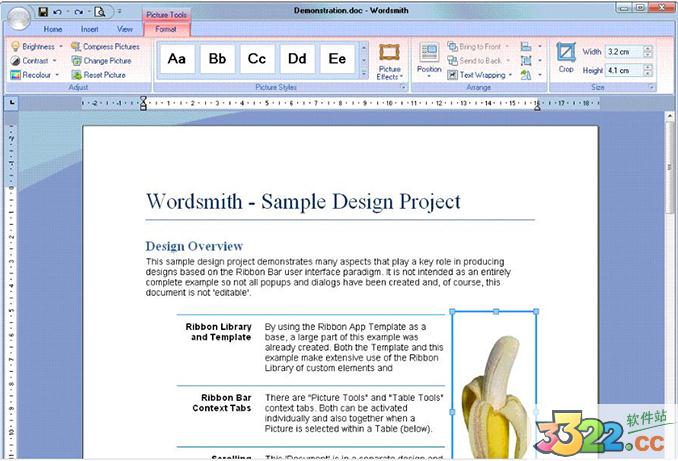The width and height of the screenshot is (678, 461).
Task: Click the Text Wrapping label
Action: tap(483, 75)
